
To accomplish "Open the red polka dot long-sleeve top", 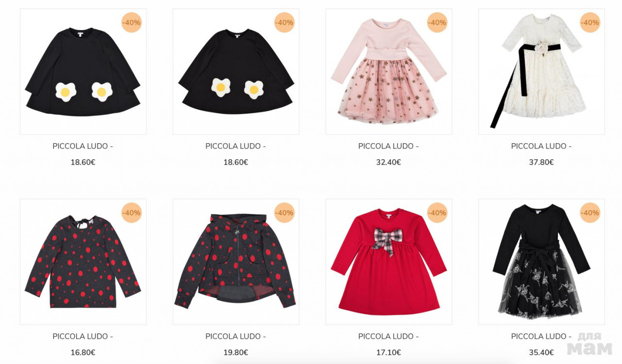I will click(83, 262).
